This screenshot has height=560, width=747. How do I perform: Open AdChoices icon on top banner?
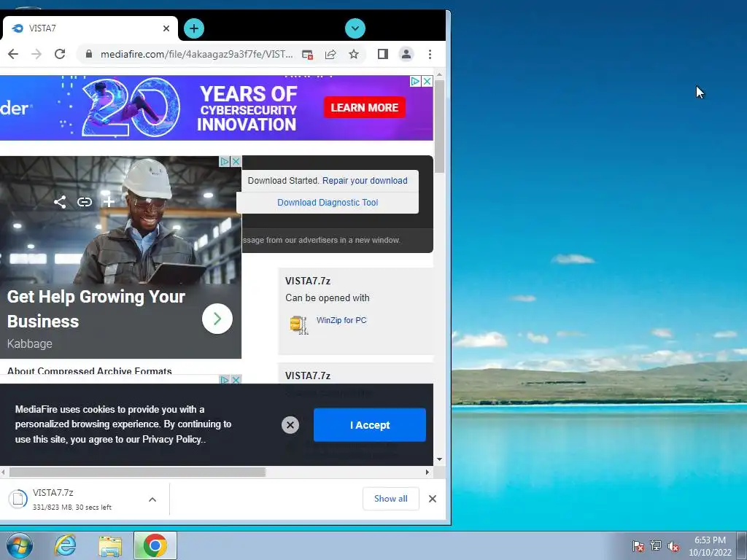415,82
